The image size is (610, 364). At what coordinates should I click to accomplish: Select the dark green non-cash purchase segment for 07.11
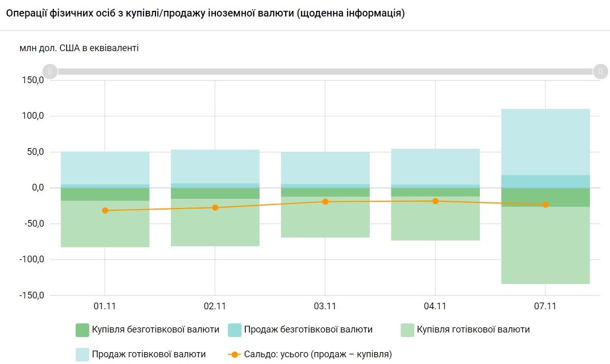click(568, 197)
